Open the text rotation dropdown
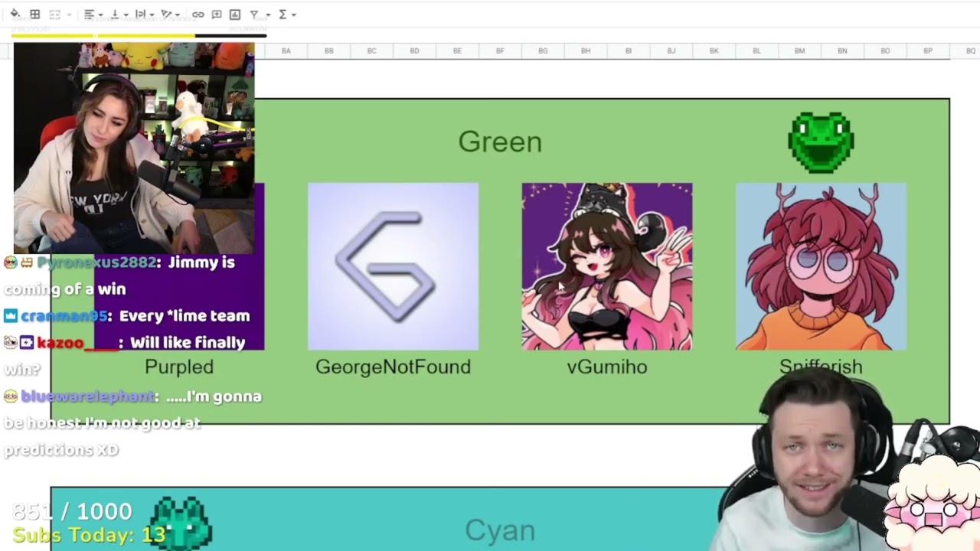The height and width of the screenshot is (551, 980). click(170, 15)
